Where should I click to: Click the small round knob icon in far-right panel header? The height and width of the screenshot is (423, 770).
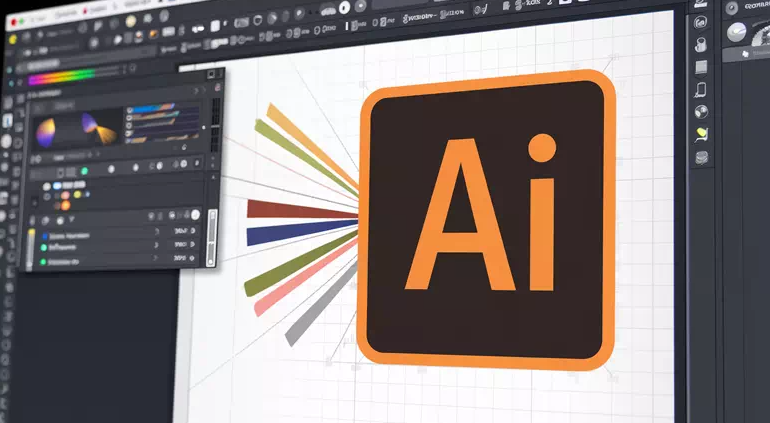point(732,8)
